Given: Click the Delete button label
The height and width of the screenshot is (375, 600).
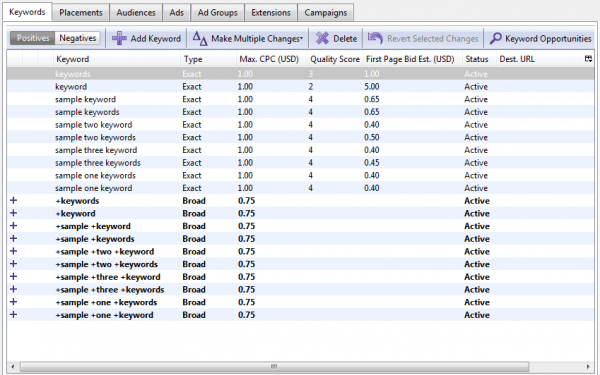Looking at the screenshot, I should tap(345, 39).
